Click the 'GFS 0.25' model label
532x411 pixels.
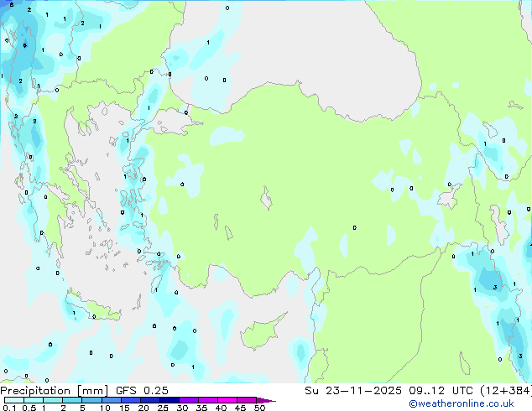click(x=142, y=391)
